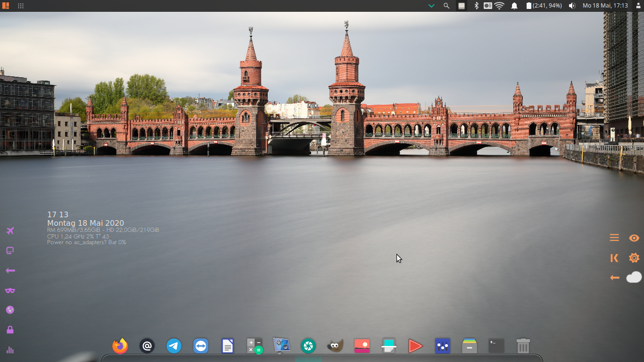Open the app grid menu in top-left corner
Viewport: 644px width, 362px height.
pos(20,6)
